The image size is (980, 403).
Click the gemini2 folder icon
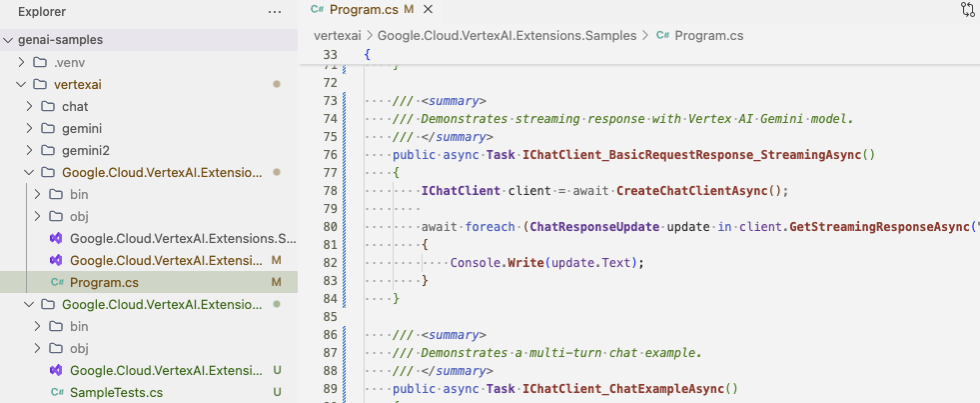click(x=48, y=150)
